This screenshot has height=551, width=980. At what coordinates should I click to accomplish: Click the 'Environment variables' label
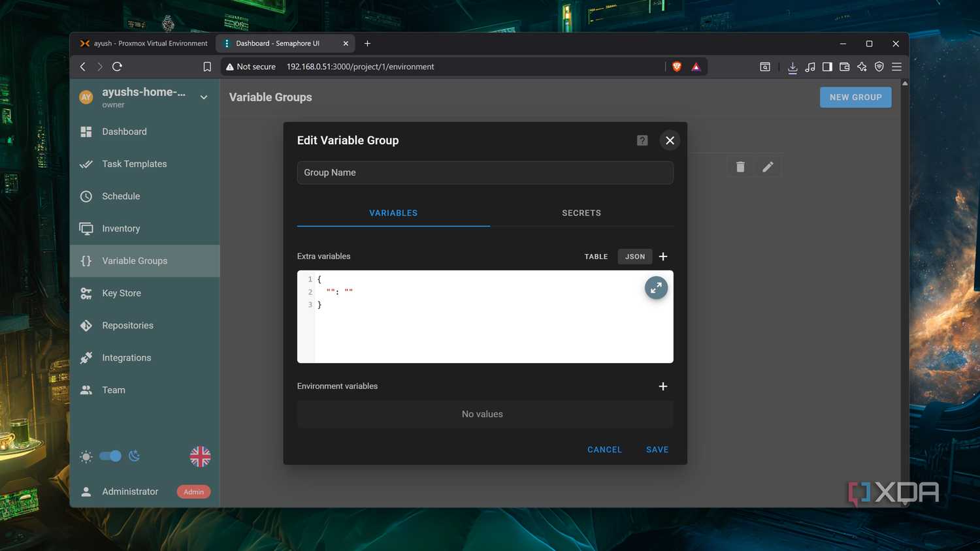(x=338, y=386)
